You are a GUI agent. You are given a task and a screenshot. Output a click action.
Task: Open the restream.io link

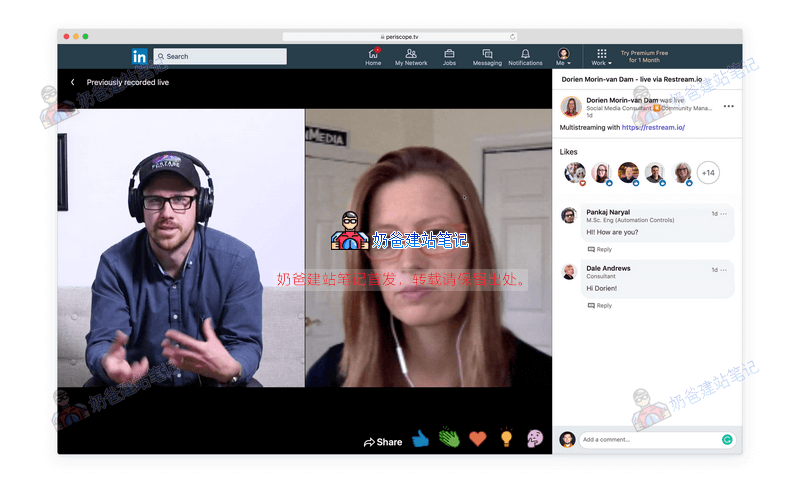point(652,128)
